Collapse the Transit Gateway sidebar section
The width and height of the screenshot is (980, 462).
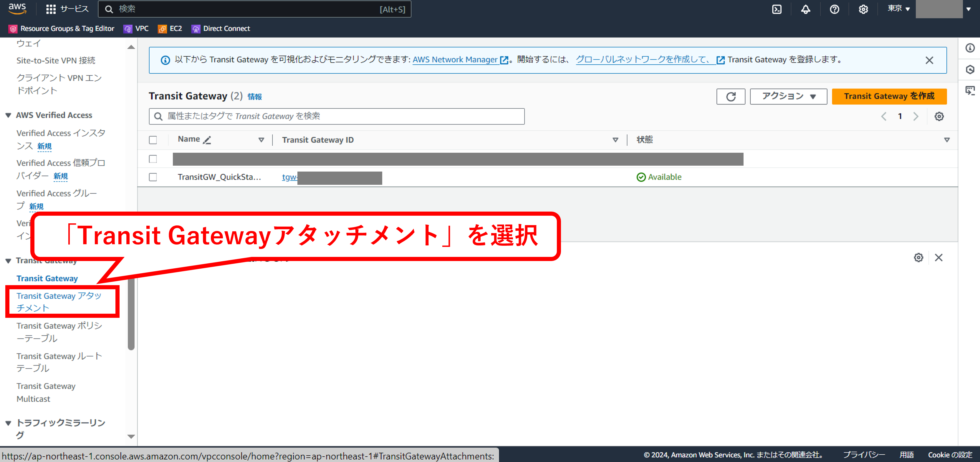(x=8, y=261)
